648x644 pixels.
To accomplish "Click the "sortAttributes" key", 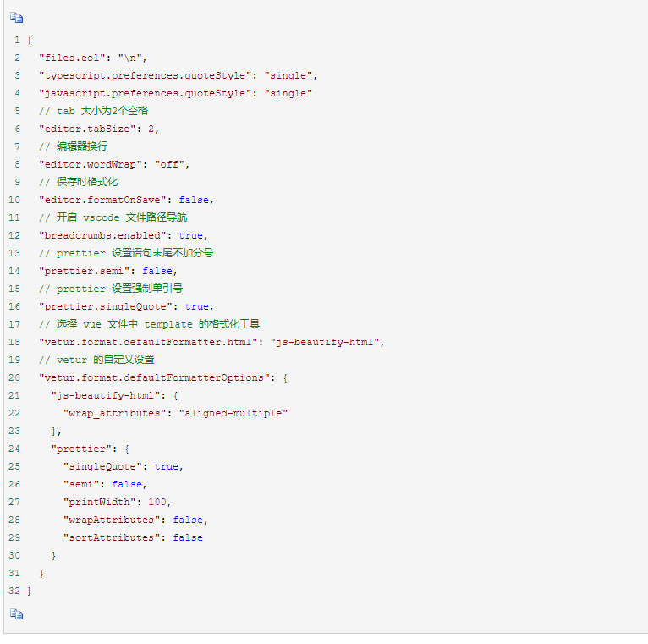I will click(x=112, y=537).
